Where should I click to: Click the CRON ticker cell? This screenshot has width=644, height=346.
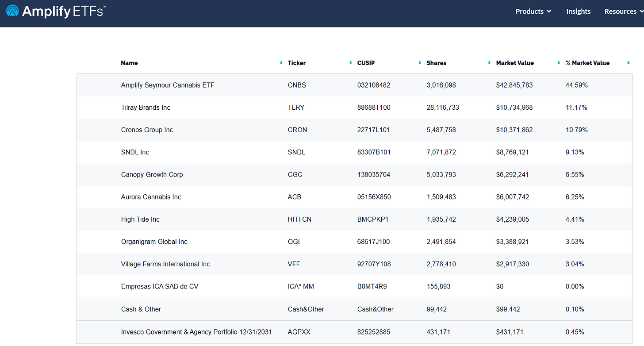297,130
